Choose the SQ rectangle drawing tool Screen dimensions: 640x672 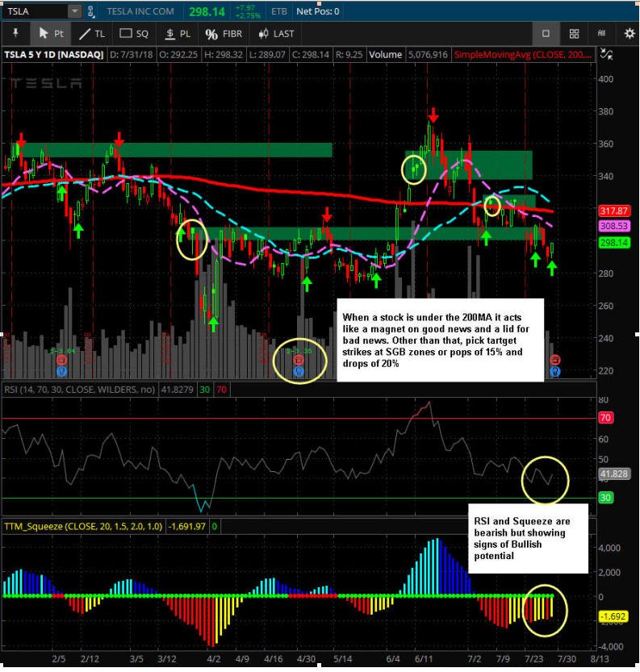click(134, 34)
